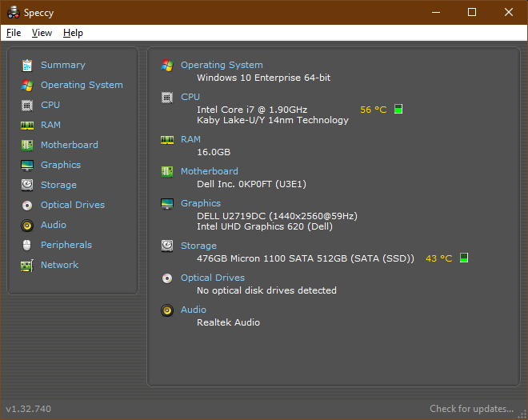
Task: Click the 56 °C CPU temperature value
Action: pyautogui.click(x=374, y=110)
